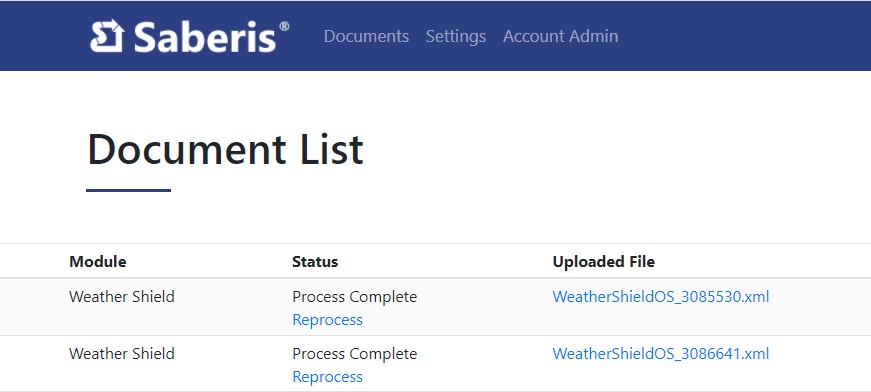Open the Documents navigation item
The image size is (871, 392).
coord(366,36)
